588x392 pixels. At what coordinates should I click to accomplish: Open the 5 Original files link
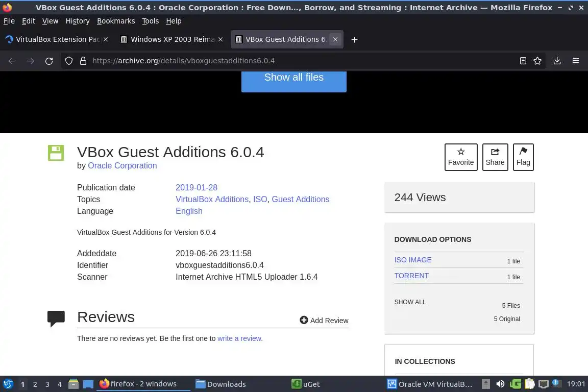(x=507, y=319)
